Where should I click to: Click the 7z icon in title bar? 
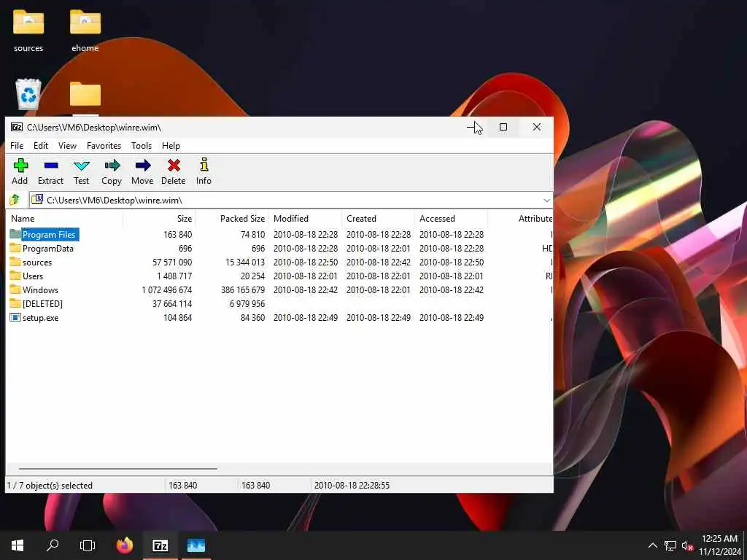pyautogui.click(x=17, y=127)
